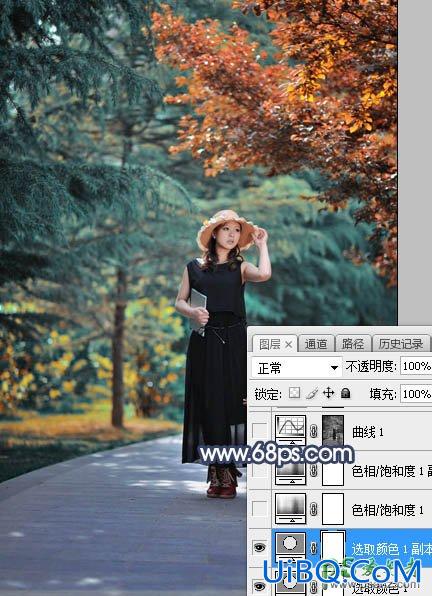Click the 选取颜色 1 副本 layer mask thumbnail
432x596 pixels.
pos(333,547)
